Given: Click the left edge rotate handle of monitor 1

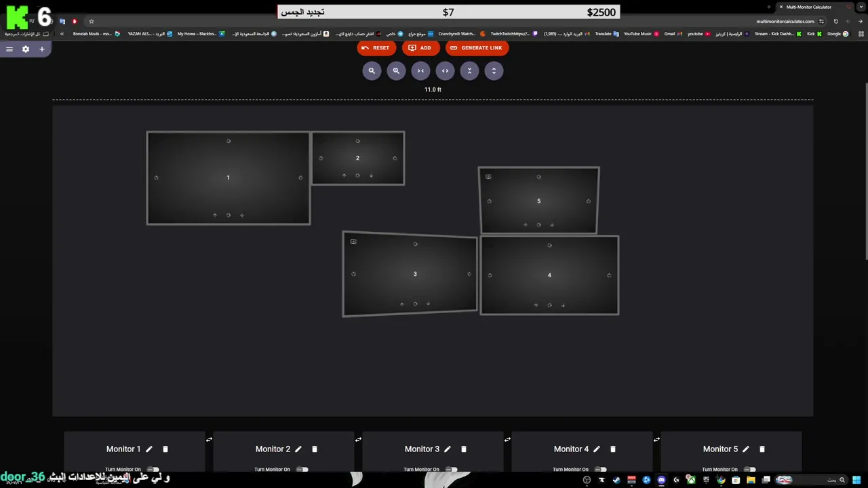Looking at the screenshot, I should click(156, 178).
